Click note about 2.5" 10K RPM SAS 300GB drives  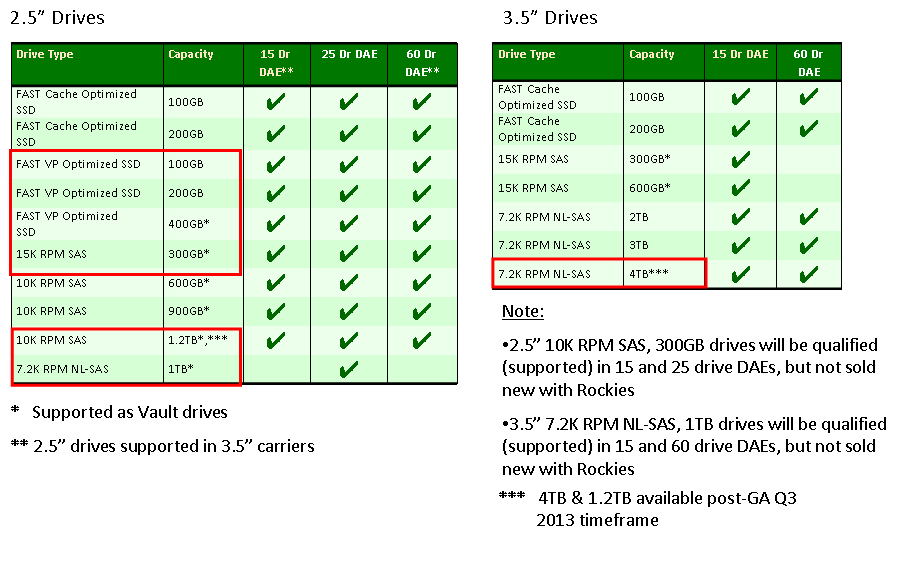tap(689, 367)
